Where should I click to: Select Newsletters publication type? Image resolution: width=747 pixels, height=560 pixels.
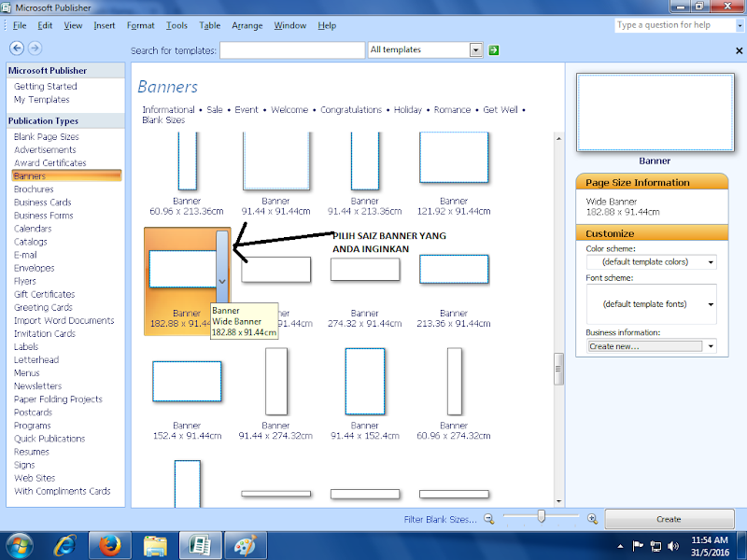point(37,386)
